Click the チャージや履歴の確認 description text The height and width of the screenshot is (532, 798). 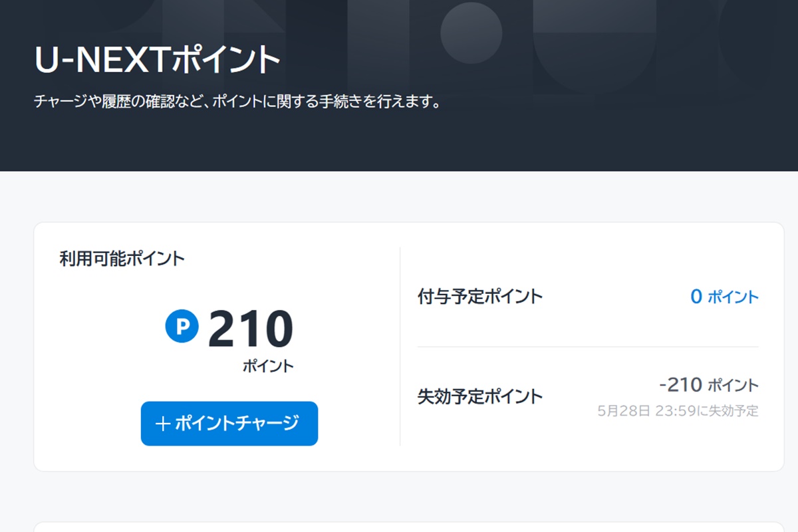point(238,103)
